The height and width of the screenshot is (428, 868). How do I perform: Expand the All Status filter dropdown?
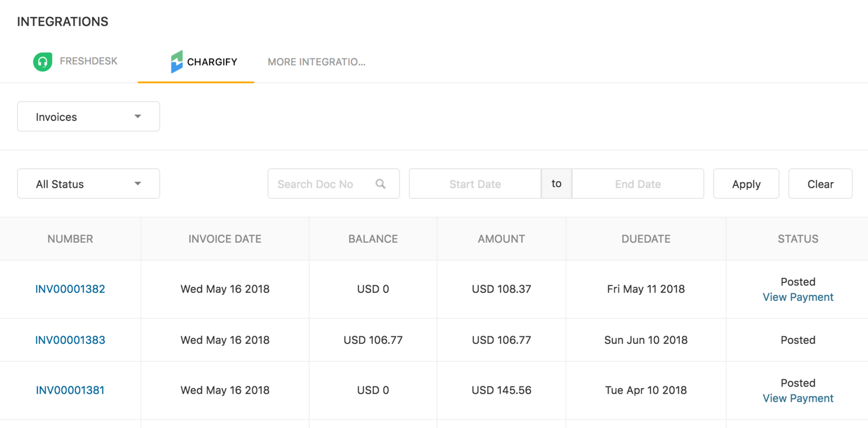(x=89, y=184)
